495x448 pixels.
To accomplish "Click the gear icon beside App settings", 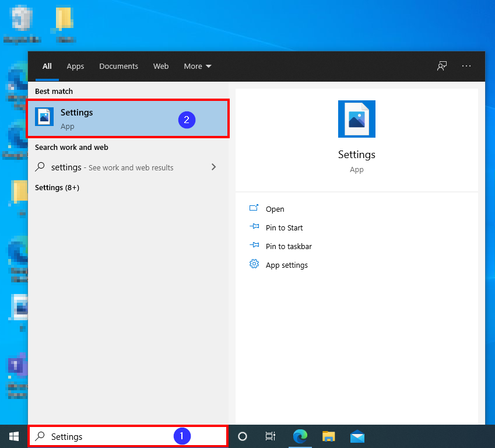I will [x=254, y=264].
